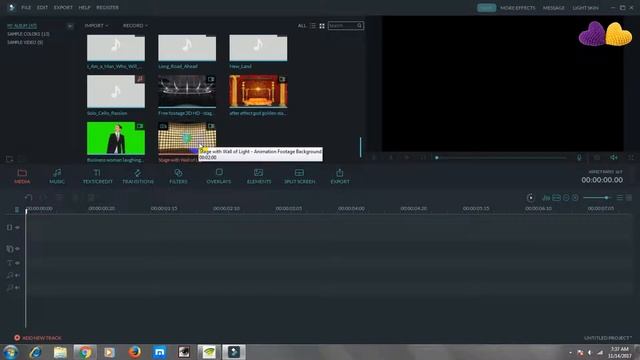Image resolution: width=640 pixels, height=360 pixels.
Task: Switch media library to list view
Action: [x=313, y=26]
